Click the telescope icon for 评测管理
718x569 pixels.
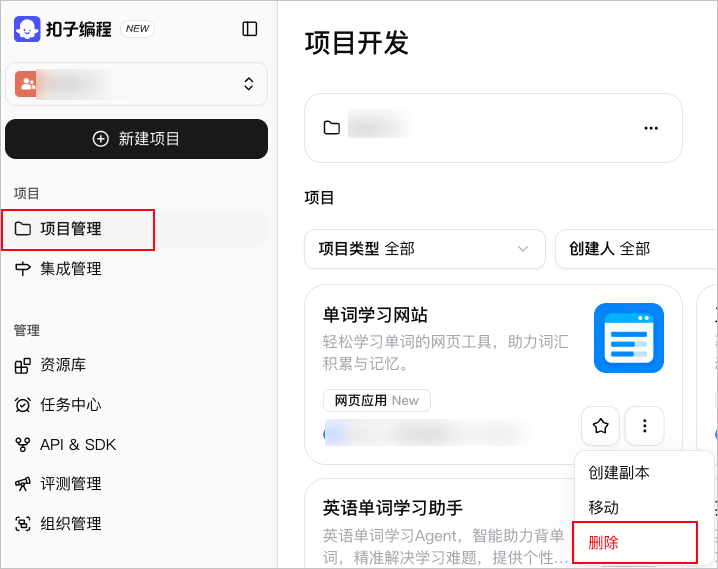(x=22, y=484)
